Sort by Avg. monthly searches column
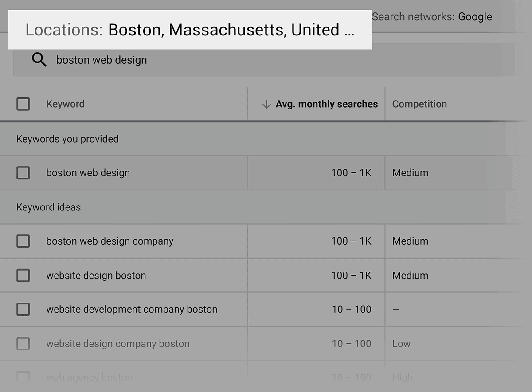The image size is (532, 392). pos(327,105)
